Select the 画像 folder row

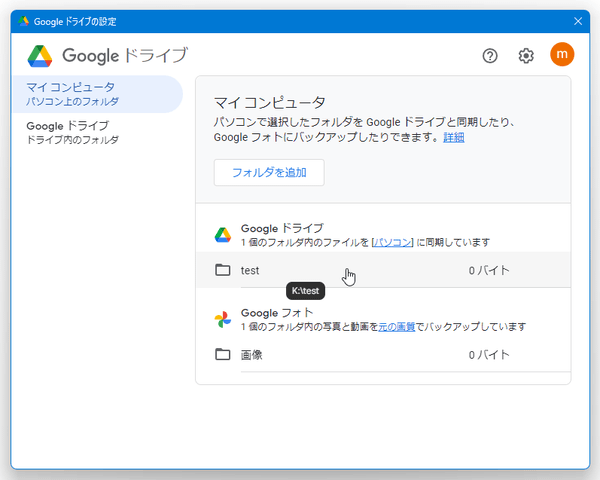383,354
